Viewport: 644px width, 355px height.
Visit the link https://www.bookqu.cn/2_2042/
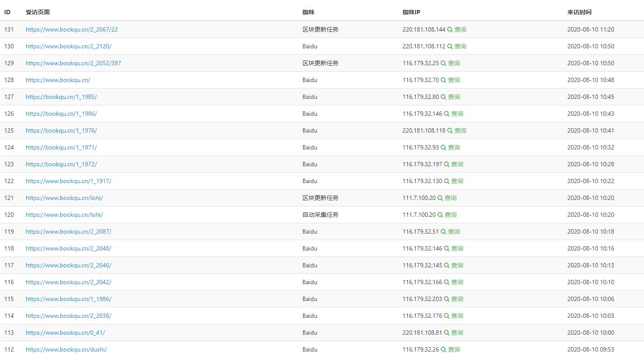pos(69,282)
